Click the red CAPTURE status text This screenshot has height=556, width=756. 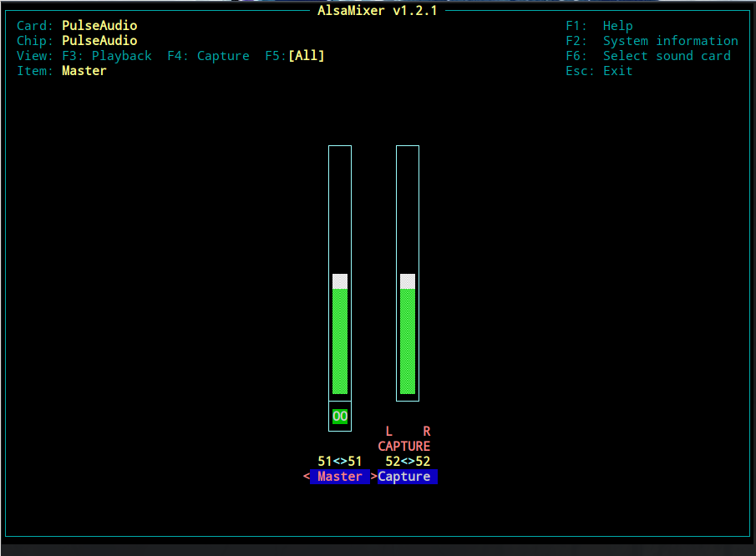point(404,446)
